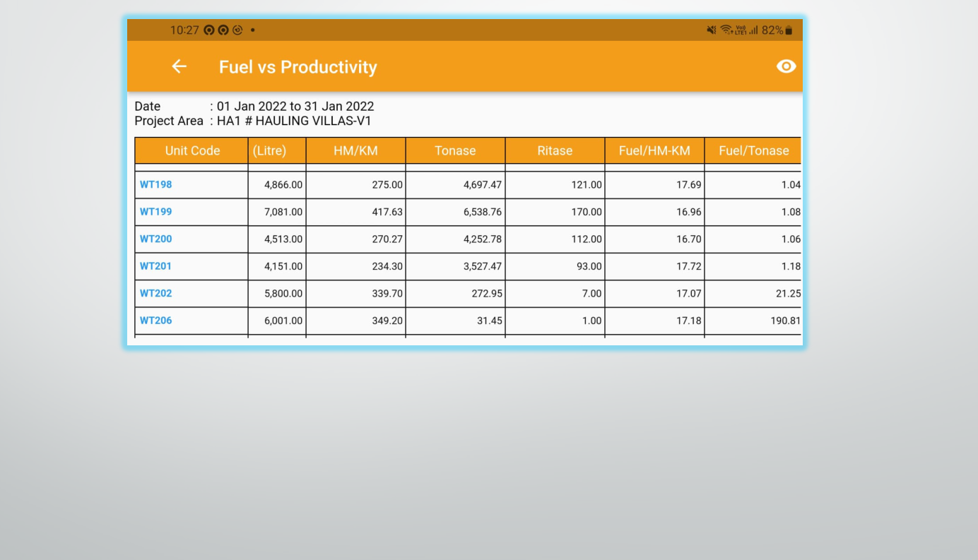Image resolution: width=978 pixels, height=560 pixels.
Task: Click Tonase value 4,252.78
Action: [483, 239]
